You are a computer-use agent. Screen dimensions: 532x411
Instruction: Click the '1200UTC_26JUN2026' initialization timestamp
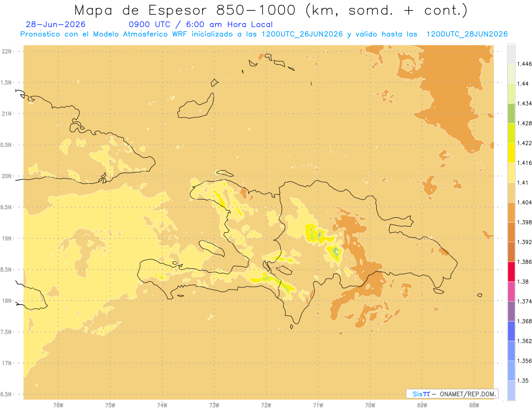click(x=302, y=34)
